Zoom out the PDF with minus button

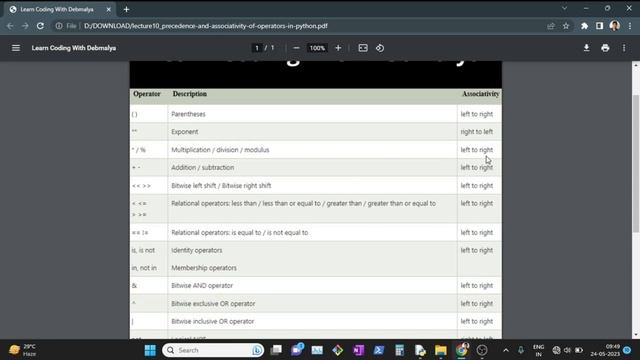296,48
